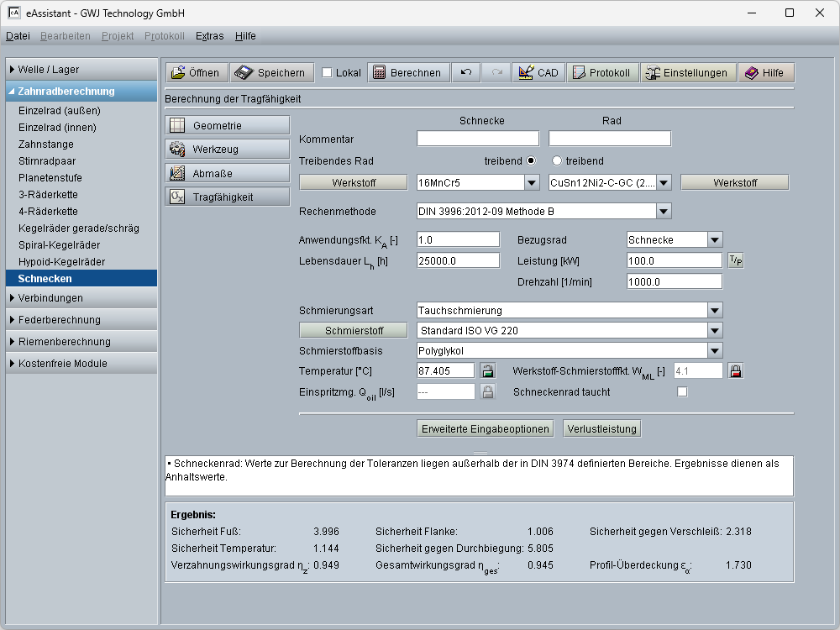Open the Schmierungsart dropdown list
This screenshot has width=840, height=630.
(715, 311)
